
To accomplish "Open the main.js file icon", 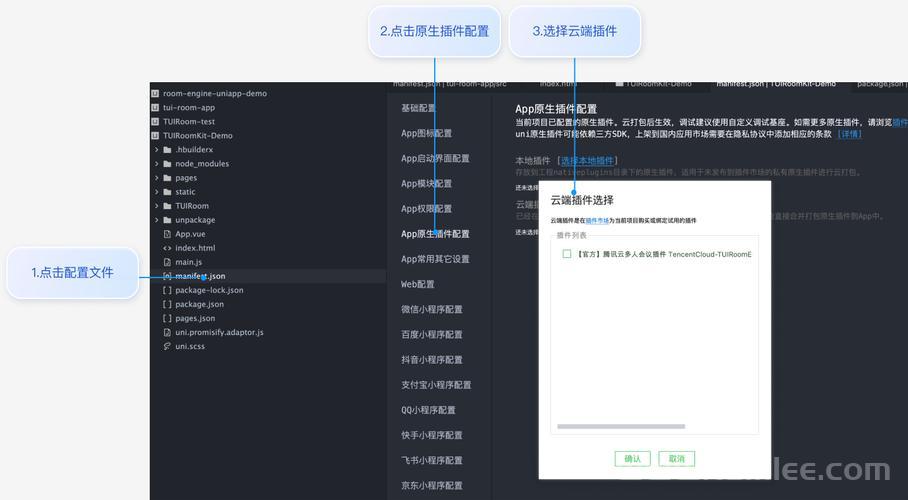I will click(167, 262).
